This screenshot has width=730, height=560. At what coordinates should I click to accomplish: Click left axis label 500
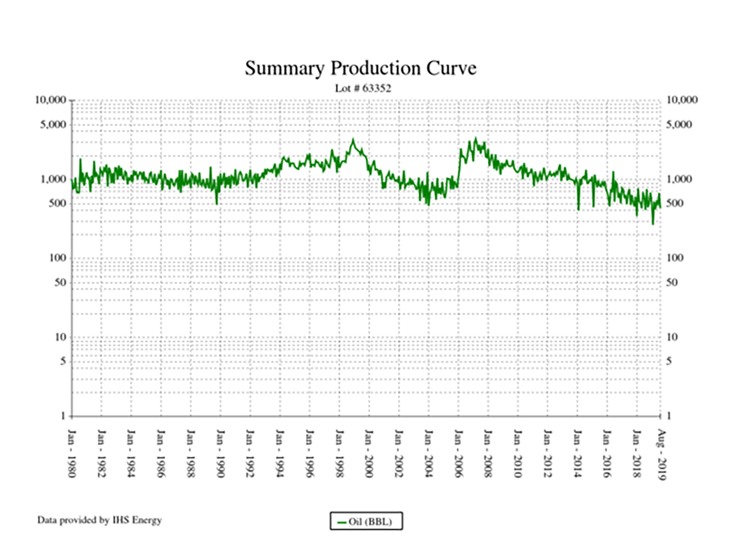[x=57, y=203]
